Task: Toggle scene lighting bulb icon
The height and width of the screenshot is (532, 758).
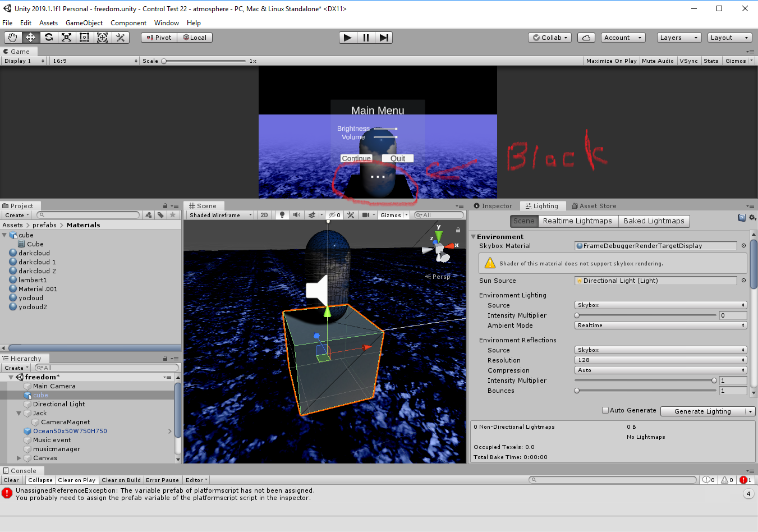Action: (282, 215)
